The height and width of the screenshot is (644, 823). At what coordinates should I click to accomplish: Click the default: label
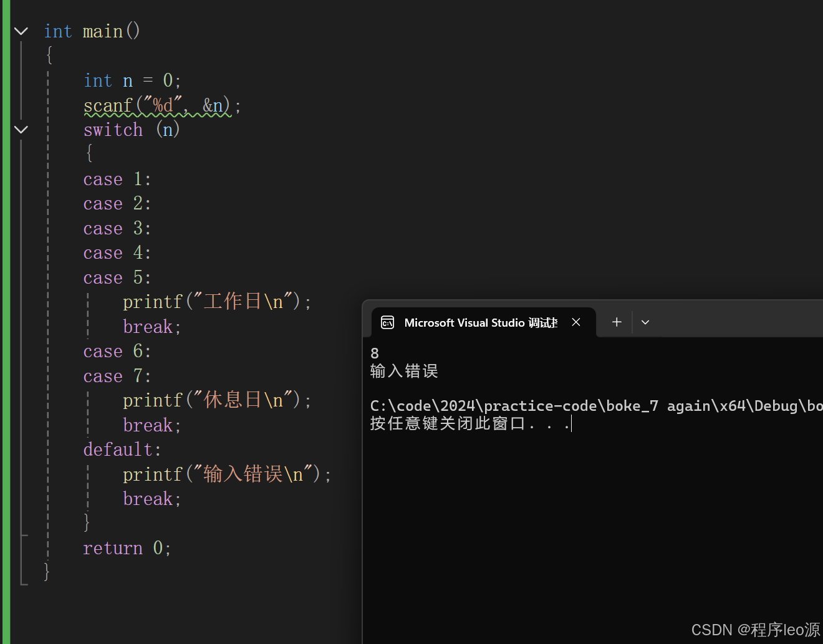coord(122,449)
